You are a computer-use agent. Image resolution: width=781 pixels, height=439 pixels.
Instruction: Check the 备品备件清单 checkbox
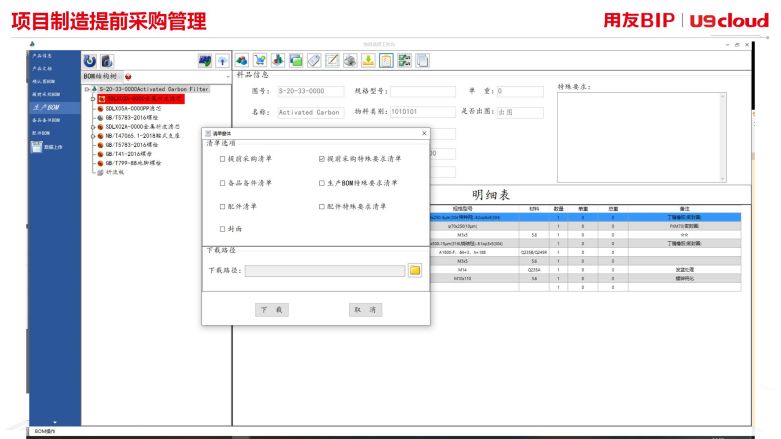point(222,183)
